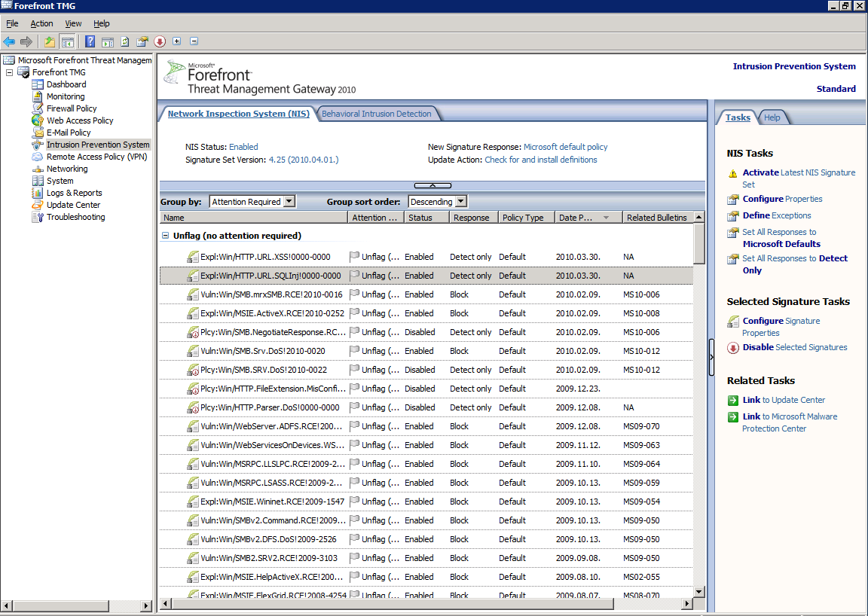
Task: Click the warning icon beside Activate Latest NIS Signature
Action: click(733, 173)
